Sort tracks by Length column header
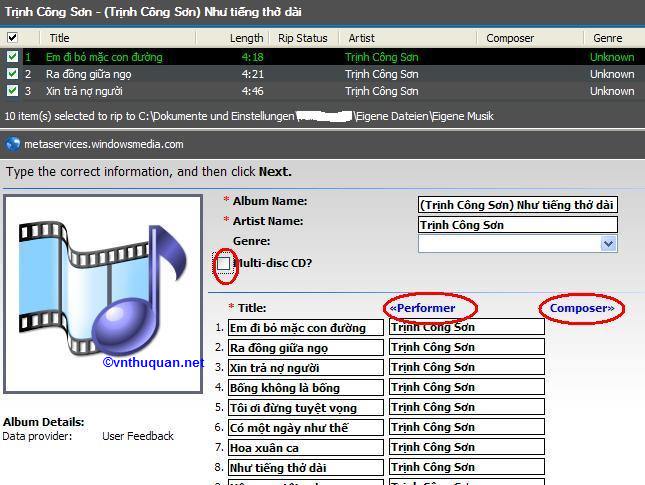 [246, 38]
